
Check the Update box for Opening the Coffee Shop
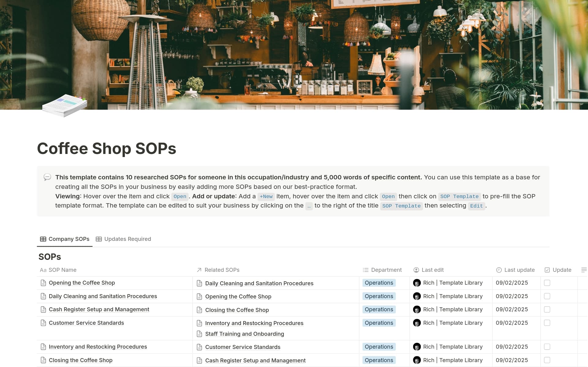547,283
